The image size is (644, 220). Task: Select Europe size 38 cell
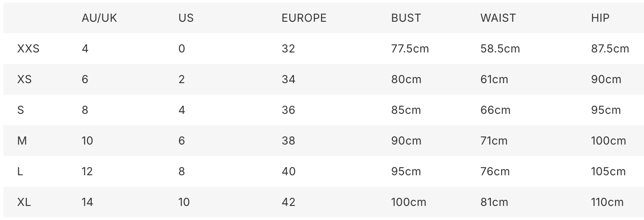pos(288,141)
